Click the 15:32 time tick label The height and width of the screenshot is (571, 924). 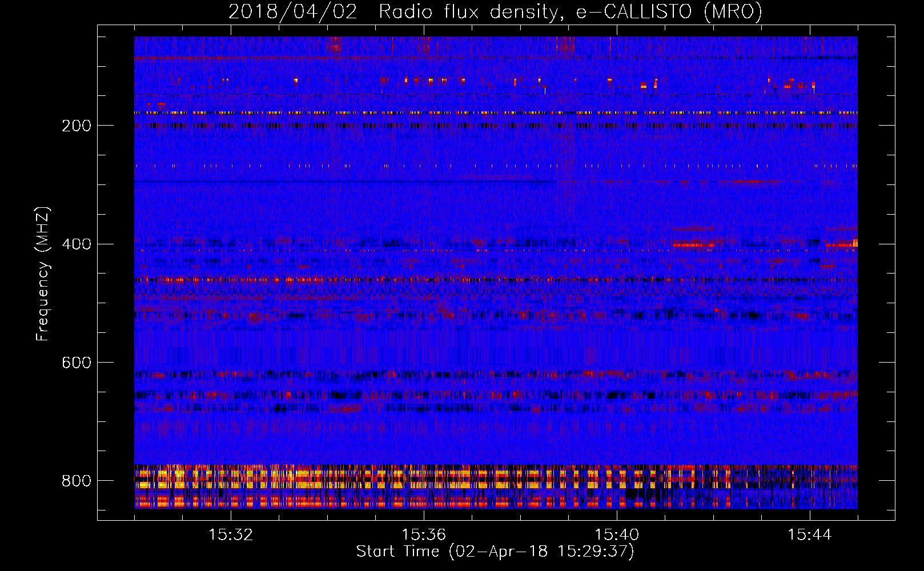tap(231, 535)
